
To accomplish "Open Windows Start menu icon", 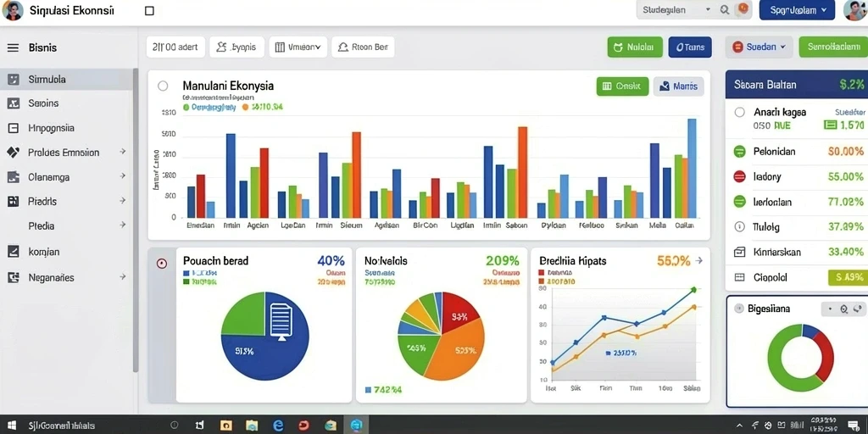I will 12,426.
